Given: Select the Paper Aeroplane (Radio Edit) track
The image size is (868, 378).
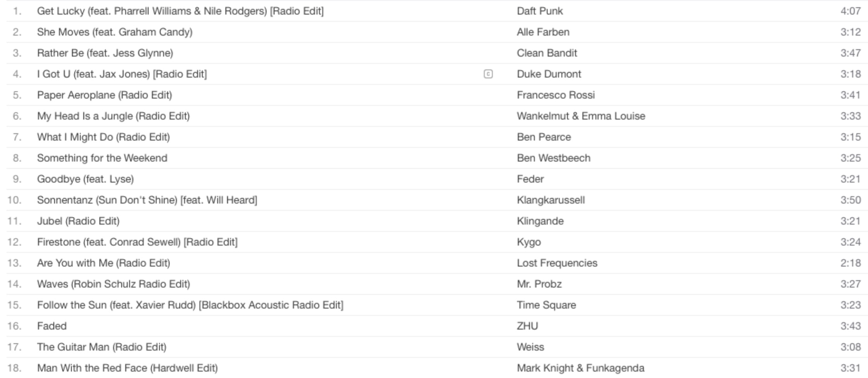Looking at the screenshot, I should click(105, 95).
